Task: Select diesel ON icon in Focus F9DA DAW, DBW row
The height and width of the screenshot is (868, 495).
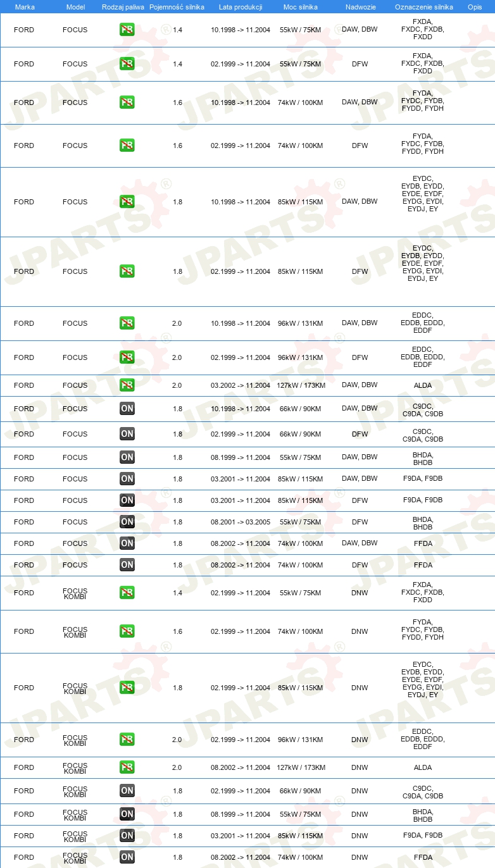Action: [x=127, y=479]
